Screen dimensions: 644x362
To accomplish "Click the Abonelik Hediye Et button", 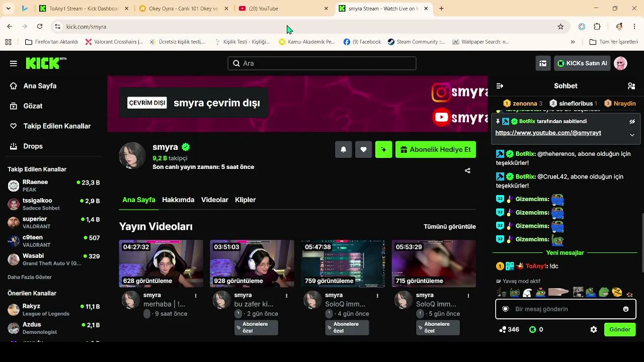I will (x=436, y=149).
